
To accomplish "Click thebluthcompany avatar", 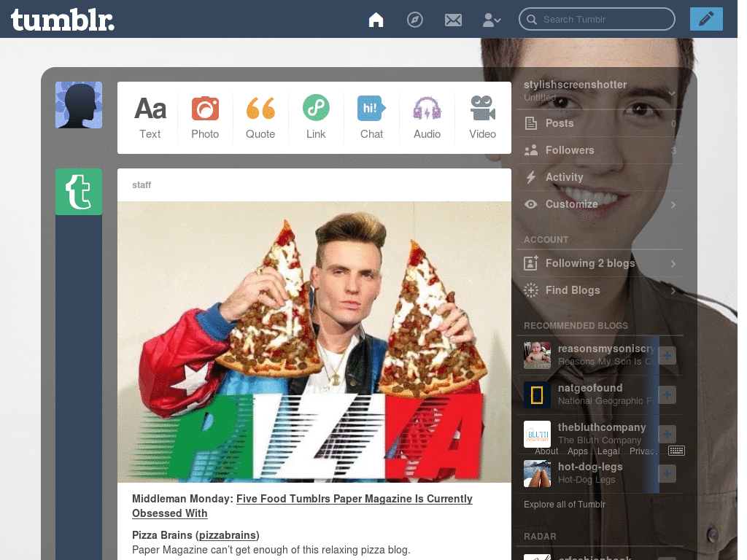I will [537, 434].
